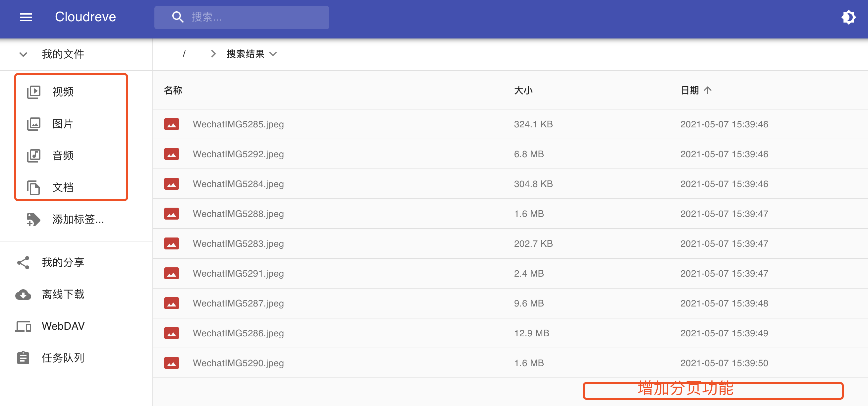Click the 视频 video library icon

[x=34, y=92]
